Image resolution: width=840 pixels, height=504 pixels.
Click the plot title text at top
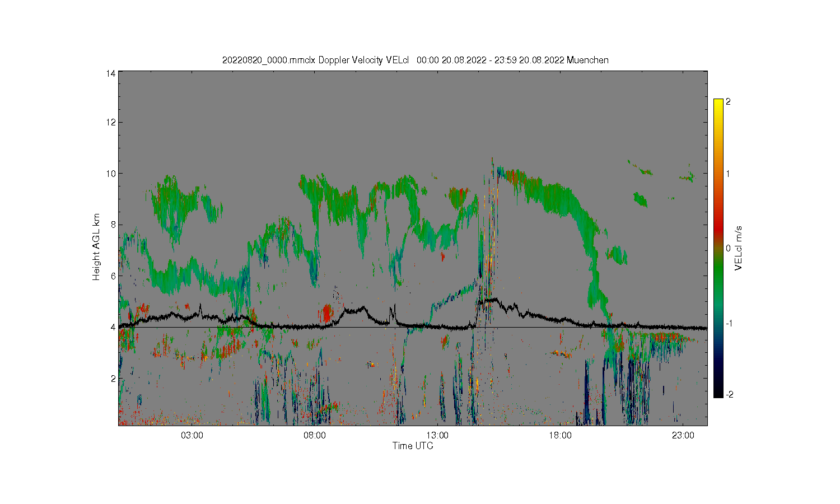[x=415, y=60]
